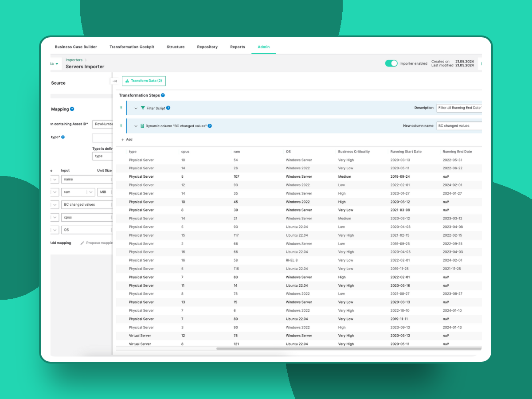Click the collapse panel arrow icon
This screenshot has height=399, width=532.
click(114, 81)
